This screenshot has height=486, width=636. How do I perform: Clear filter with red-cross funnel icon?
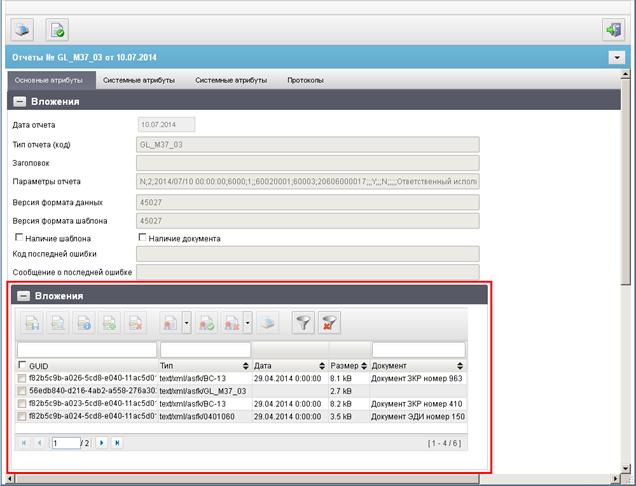coord(329,323)
